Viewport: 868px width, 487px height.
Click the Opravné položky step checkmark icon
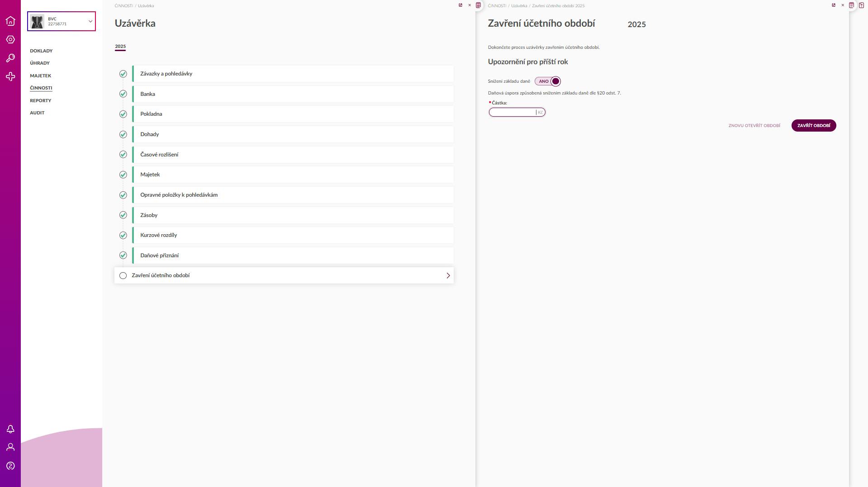123,195
